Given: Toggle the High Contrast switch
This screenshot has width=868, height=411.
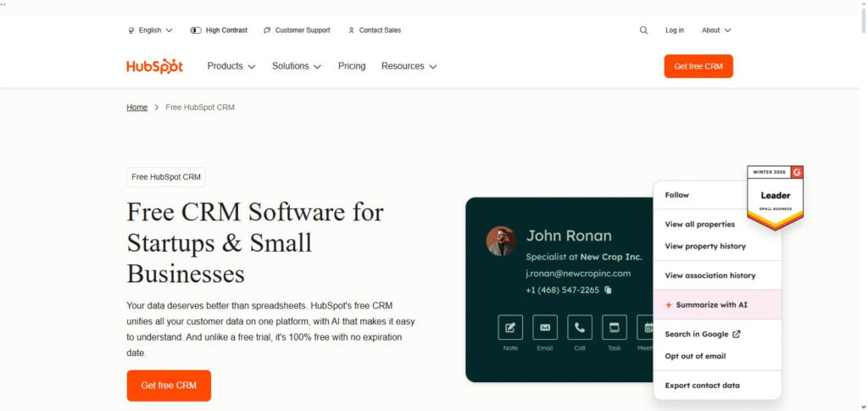Looking at the screenshot, I should tap(196, 31).
